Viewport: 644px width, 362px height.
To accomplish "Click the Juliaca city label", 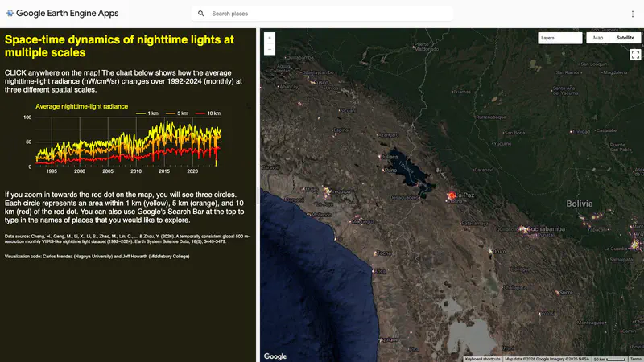I will (390, 157).
